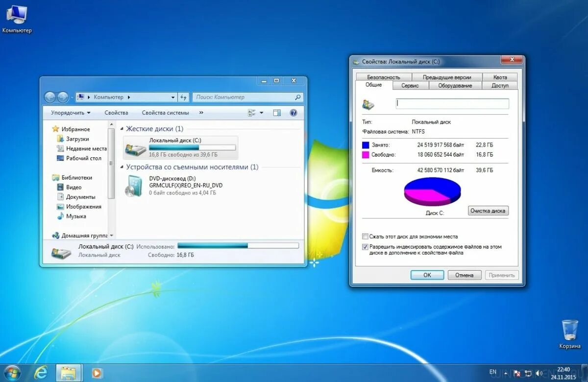
Task: Click Свойства in Explorer toolbar
Action: tap(116, 113)
